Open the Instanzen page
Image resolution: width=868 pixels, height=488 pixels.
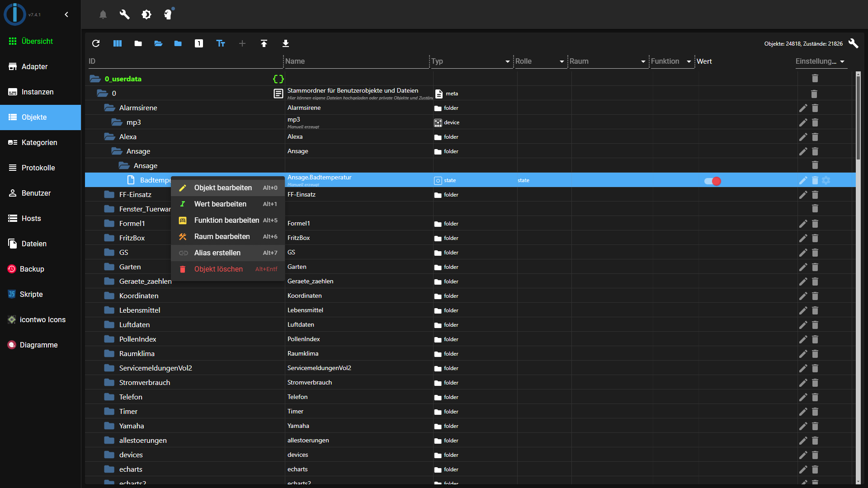pos(40,92)
